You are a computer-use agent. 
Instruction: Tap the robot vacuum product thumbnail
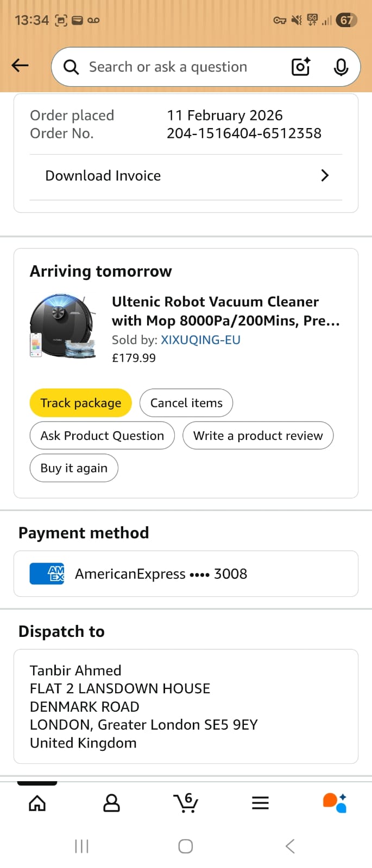63,326
